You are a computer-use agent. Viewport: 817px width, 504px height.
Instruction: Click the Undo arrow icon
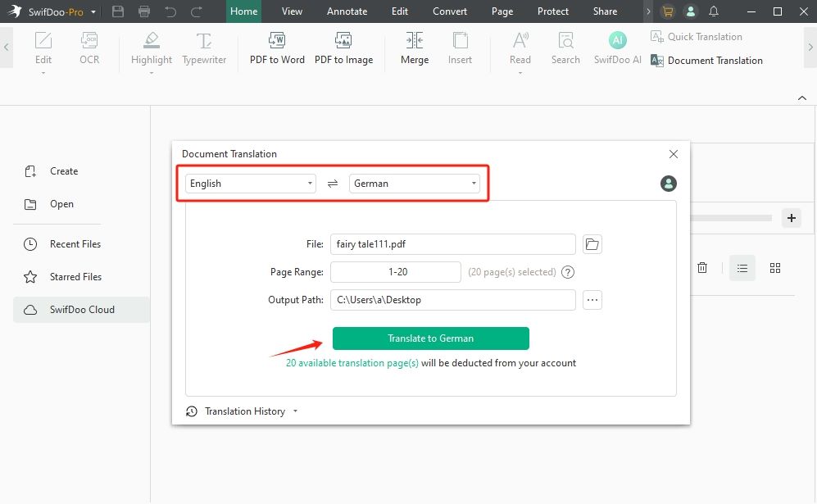pos(170,11)
